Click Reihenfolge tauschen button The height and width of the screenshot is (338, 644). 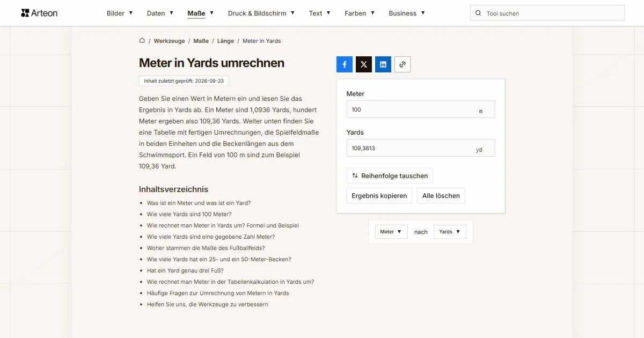[x=390, y=175]
